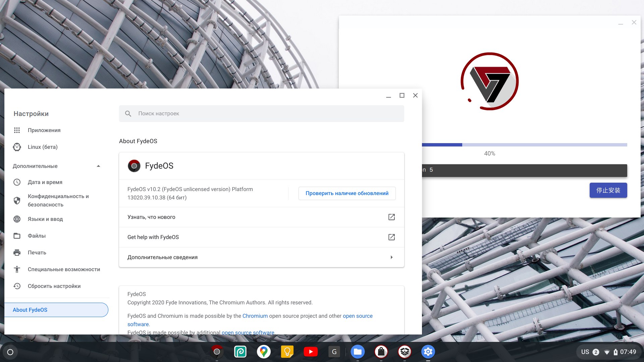Click the V7 logo in installer window
This screenshot has height=362, width=644.
point(490,81)
